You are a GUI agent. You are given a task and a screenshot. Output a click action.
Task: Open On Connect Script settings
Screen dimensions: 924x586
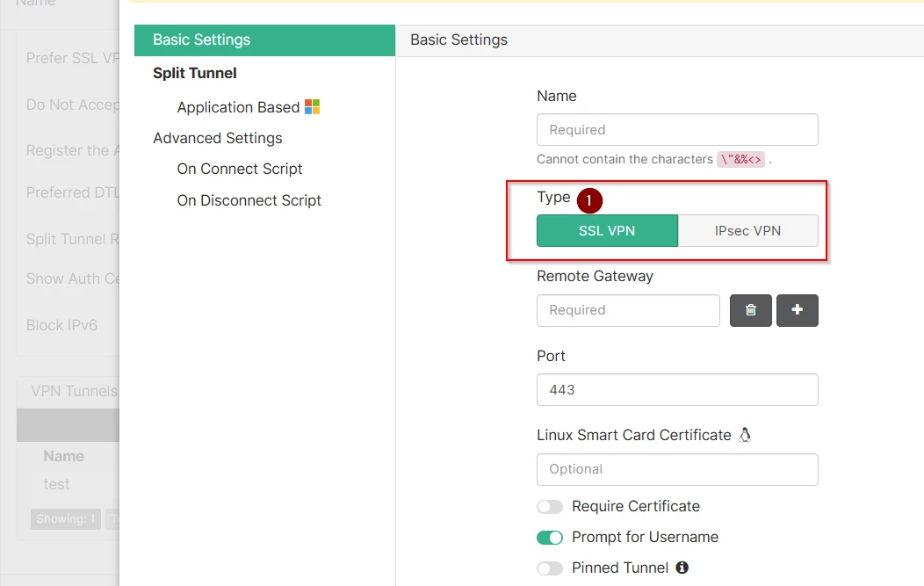[239, 169]
